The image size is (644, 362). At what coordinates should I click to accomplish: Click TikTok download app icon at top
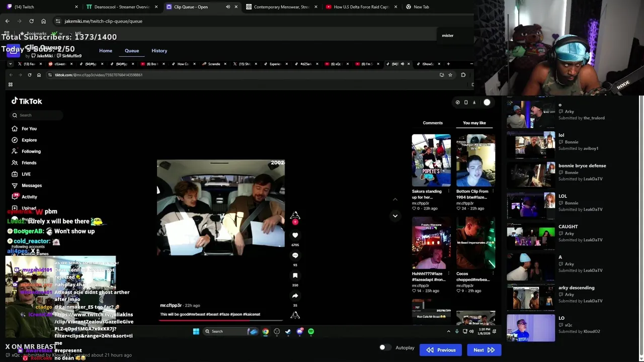point(474,103)
